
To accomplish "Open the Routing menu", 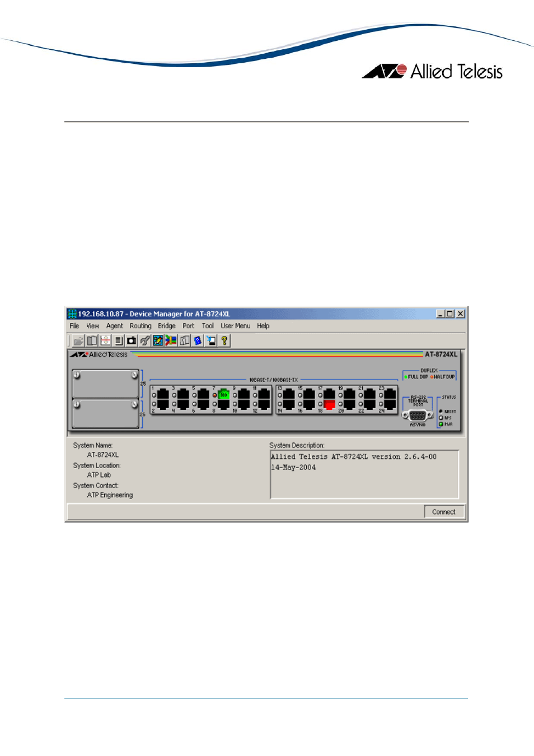I will tap(140, 326).
